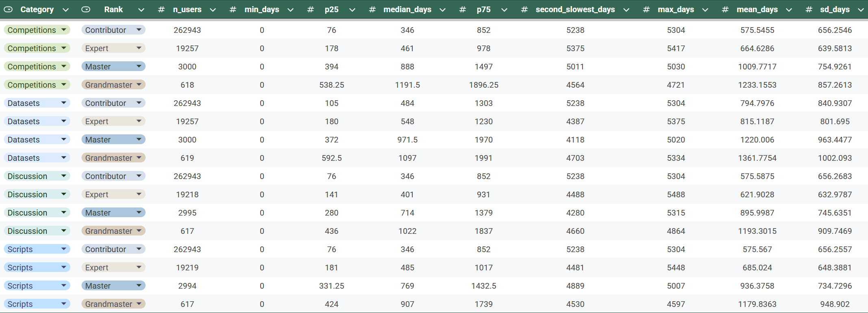Select the median_days cell showing 1191.5
The height and width of the screenshot is (313, 868).
(407, 85)
